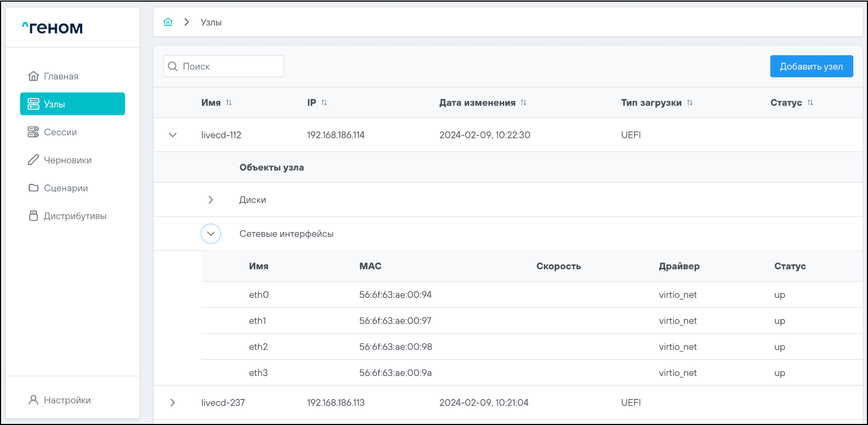
Task: Sort by Тип загрузки arrows icon
Action: click(x=689, y=103)
